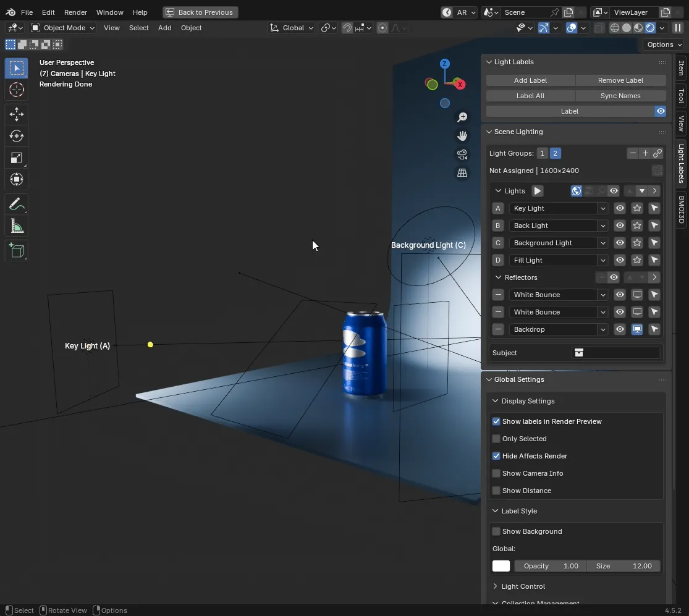Enable Show Distance checkbox

tap(496, 491)
